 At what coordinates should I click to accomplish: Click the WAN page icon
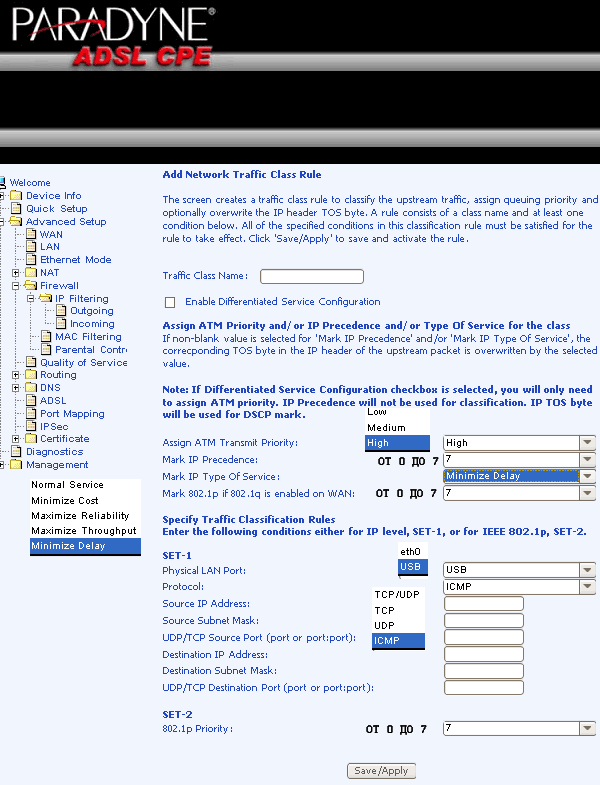[x=31, y=234]
